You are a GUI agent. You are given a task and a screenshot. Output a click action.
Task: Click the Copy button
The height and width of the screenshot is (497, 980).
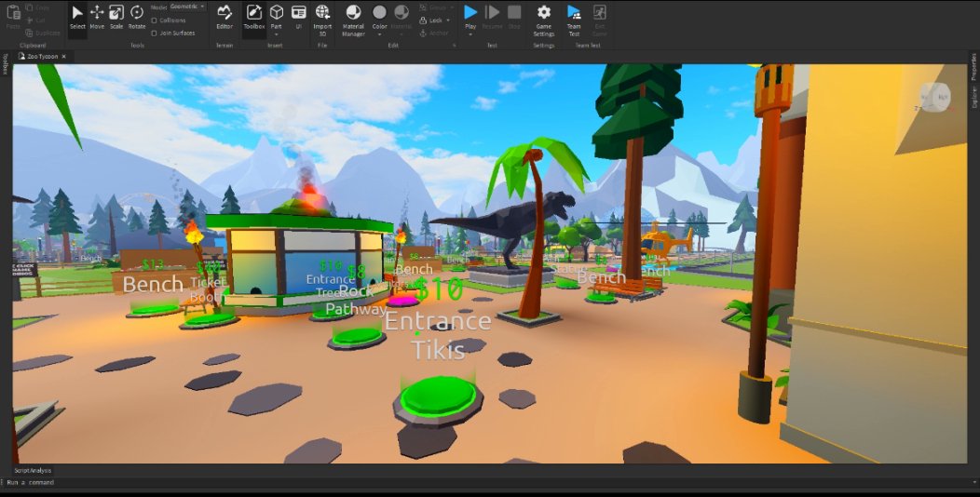point(38,7)
